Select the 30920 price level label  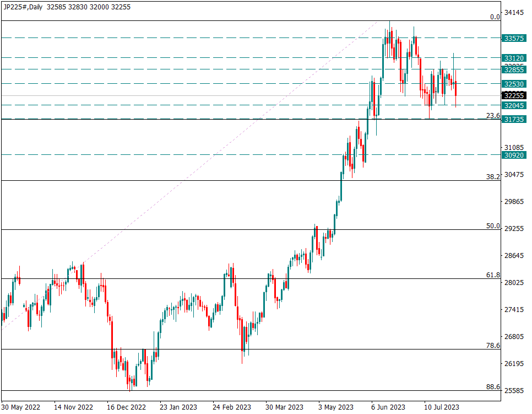(514, 155)
